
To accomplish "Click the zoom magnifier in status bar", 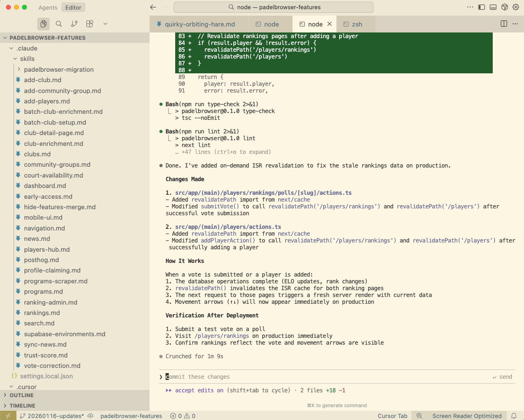I will click(x=419, y=416).
